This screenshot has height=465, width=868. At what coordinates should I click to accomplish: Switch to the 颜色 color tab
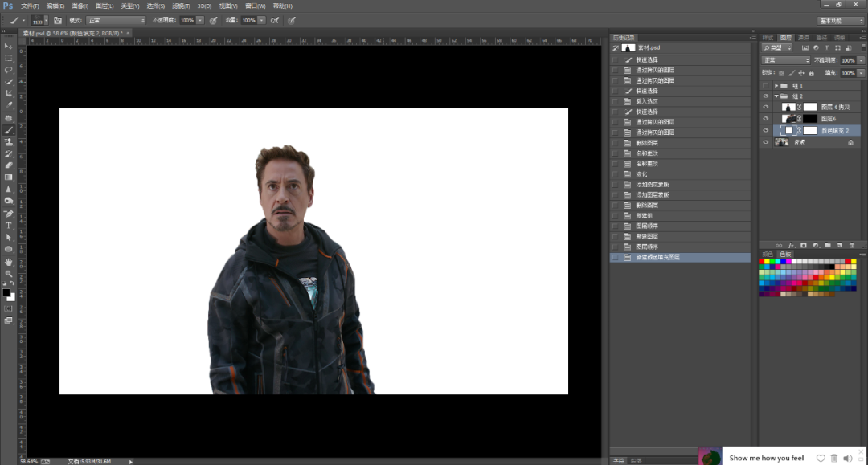pyautogui.click(x=768, y=255)
